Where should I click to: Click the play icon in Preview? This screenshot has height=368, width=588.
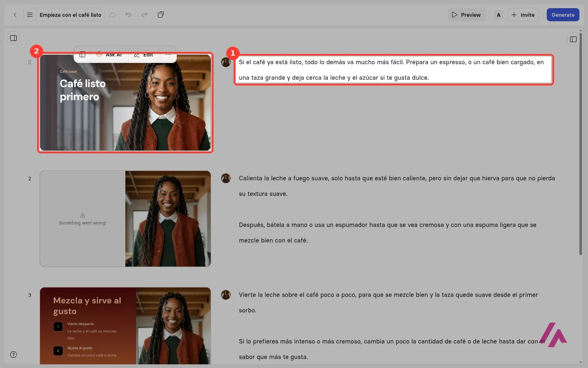[454, 15]
